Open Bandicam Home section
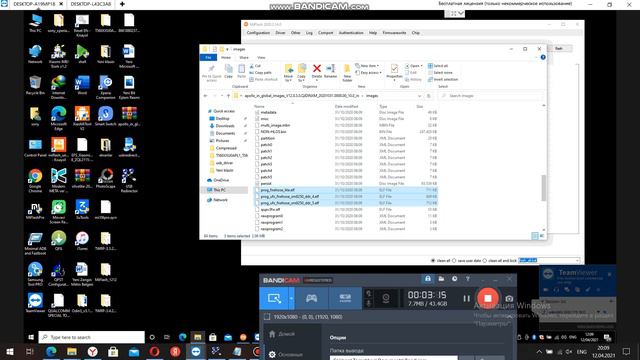This screenshot has height=360, width=640. click(x=282, y=334)
